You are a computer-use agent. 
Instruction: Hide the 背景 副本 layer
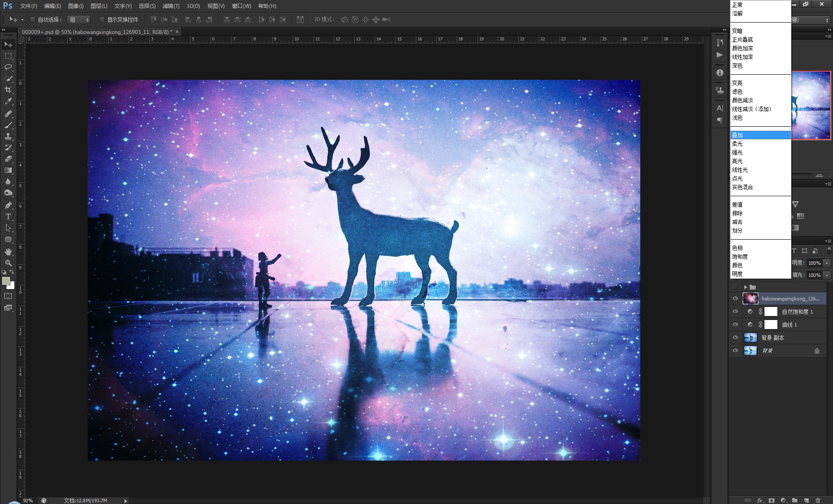coord(735,338)
